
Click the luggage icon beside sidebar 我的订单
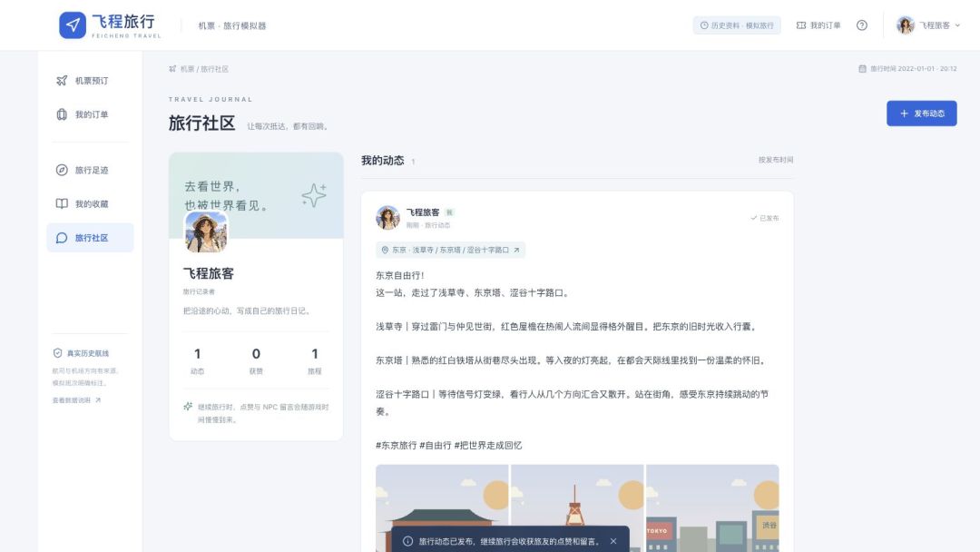[x=62, y=114]
